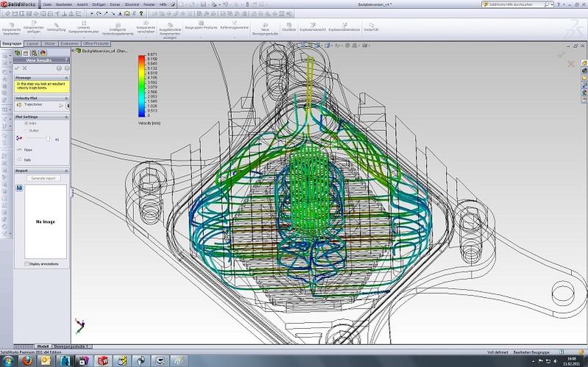Open the DisplayManager colored sphere tab
Screen dimensions: 588x367
tap(43, 53)
